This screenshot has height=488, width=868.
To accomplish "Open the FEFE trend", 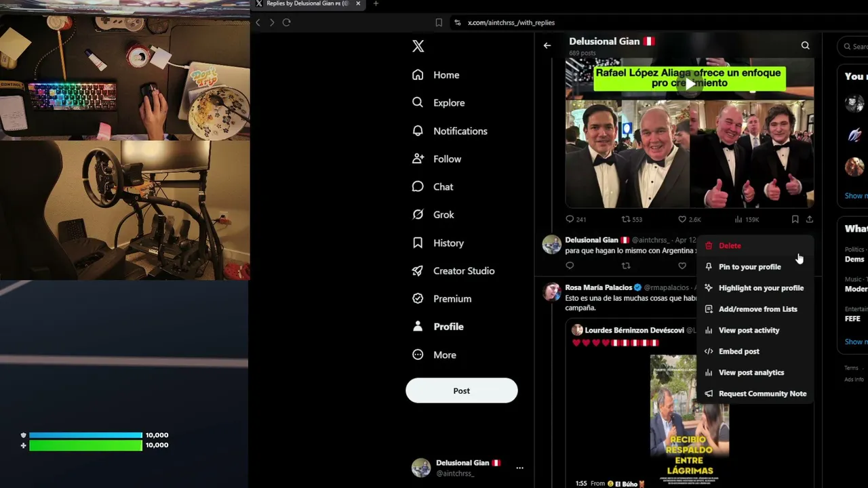I will [x=852, y=319].
